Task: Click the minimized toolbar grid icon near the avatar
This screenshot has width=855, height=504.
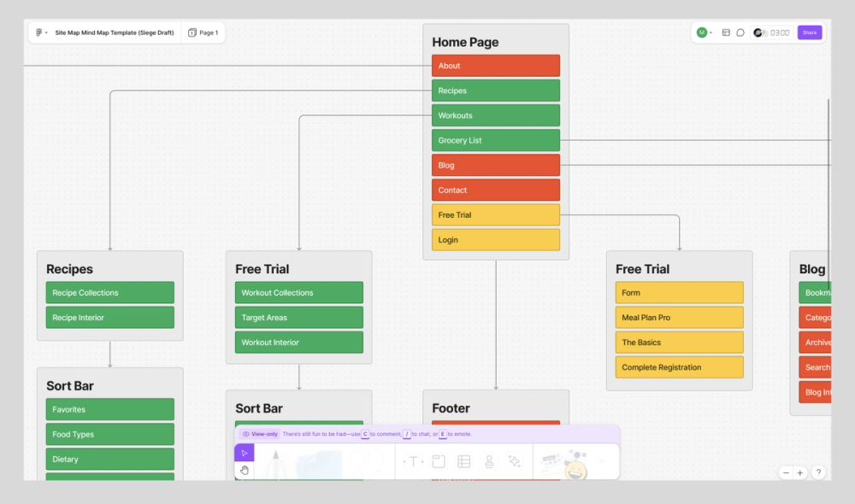Action: [727, 32]
